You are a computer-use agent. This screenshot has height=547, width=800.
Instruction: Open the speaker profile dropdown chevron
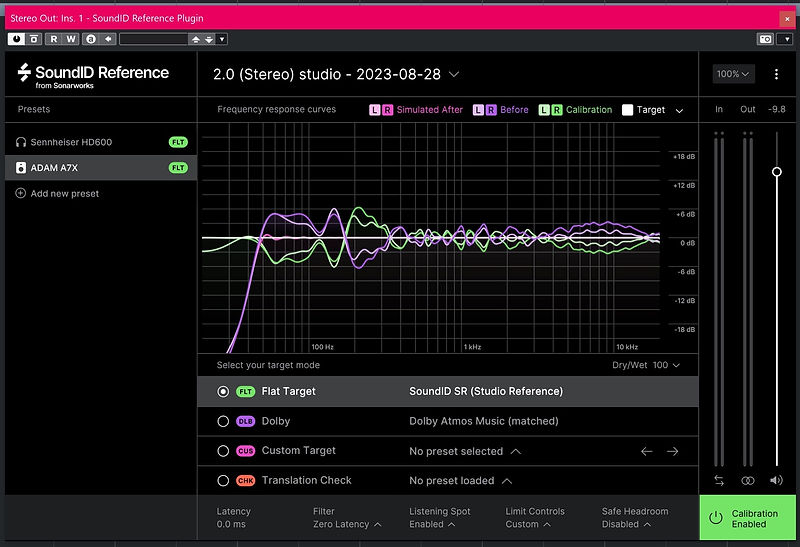click(x=454, y=74)
